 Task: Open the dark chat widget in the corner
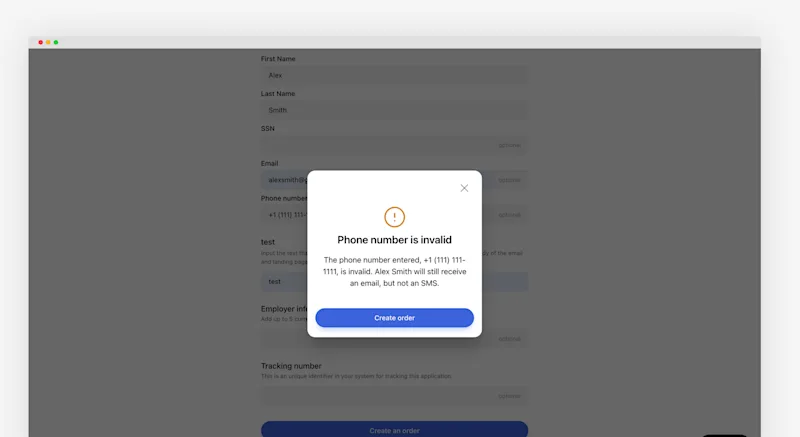pyautogui.click(x=724, y=435)
